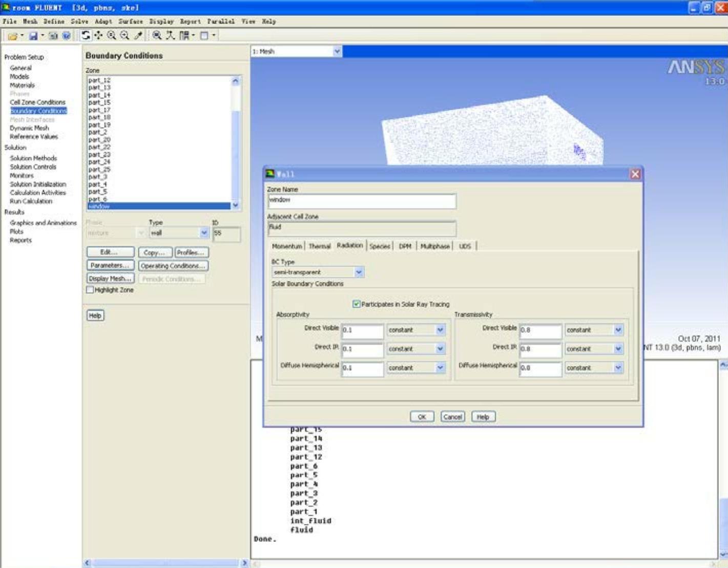Enable the Highlight Zone checkbox
Screen dimensions: 728x568
[x=90, y=290]
